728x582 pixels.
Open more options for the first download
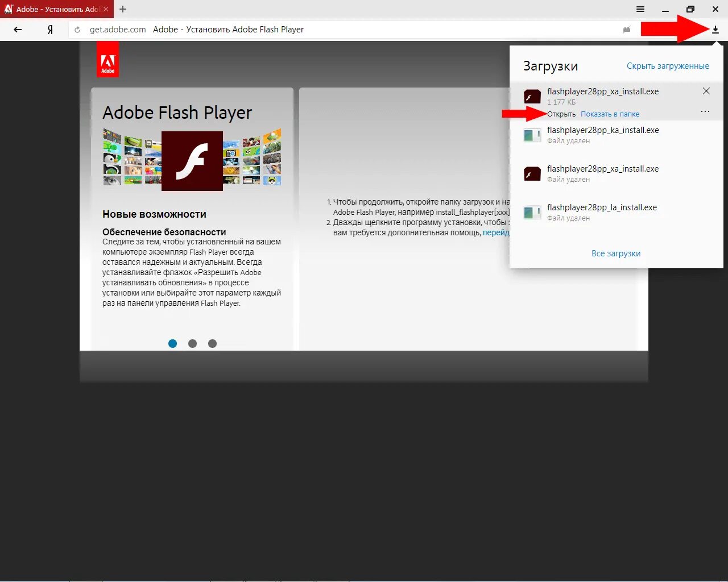tap(705, 111)
